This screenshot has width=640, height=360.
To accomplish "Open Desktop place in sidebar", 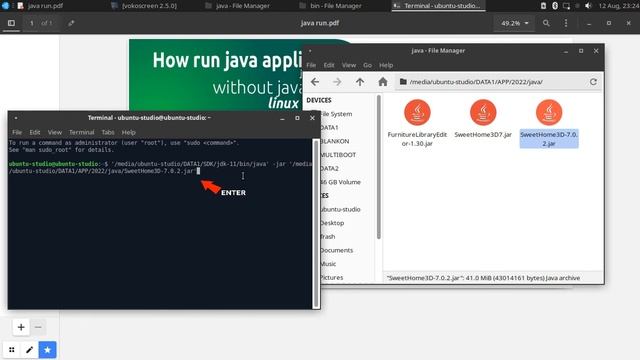I will click(332, 223).
